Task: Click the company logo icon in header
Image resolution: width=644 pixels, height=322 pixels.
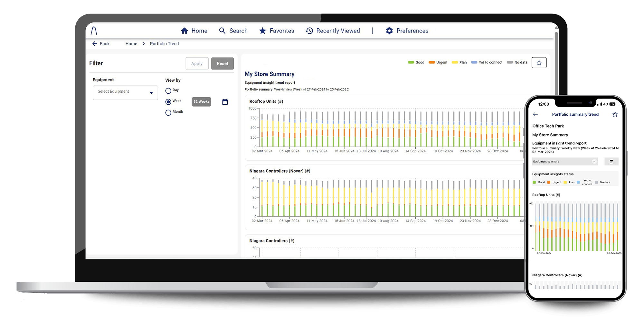Action: pos(94,31)
